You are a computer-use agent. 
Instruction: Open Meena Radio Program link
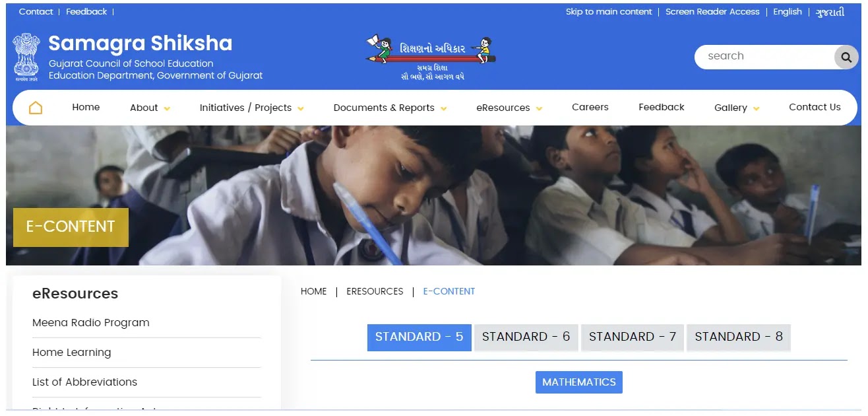click(91, 323)
